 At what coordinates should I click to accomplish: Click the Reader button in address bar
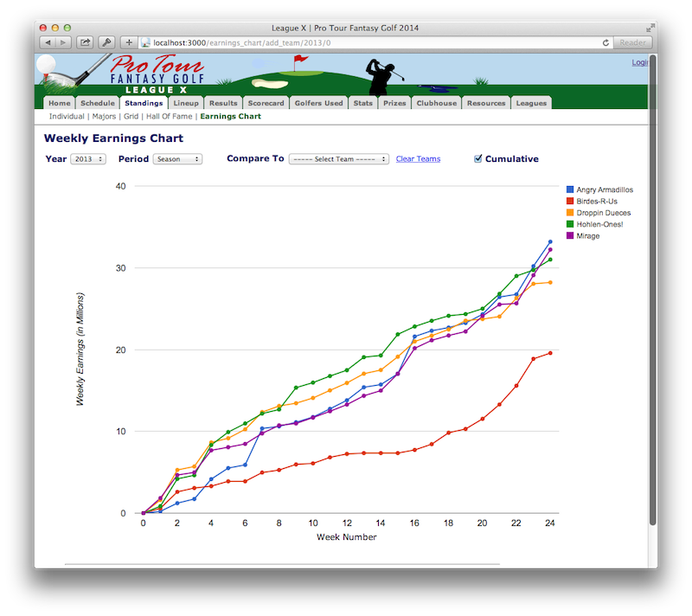click(632, 42)
